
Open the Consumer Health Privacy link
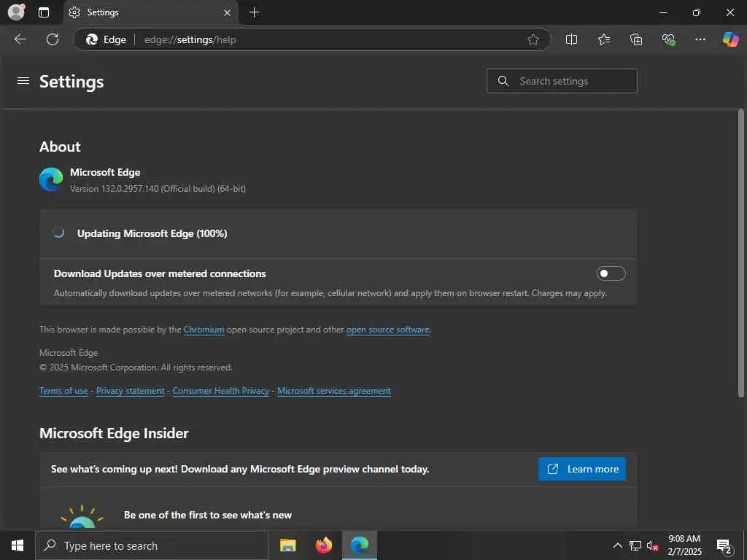[220, 391]
